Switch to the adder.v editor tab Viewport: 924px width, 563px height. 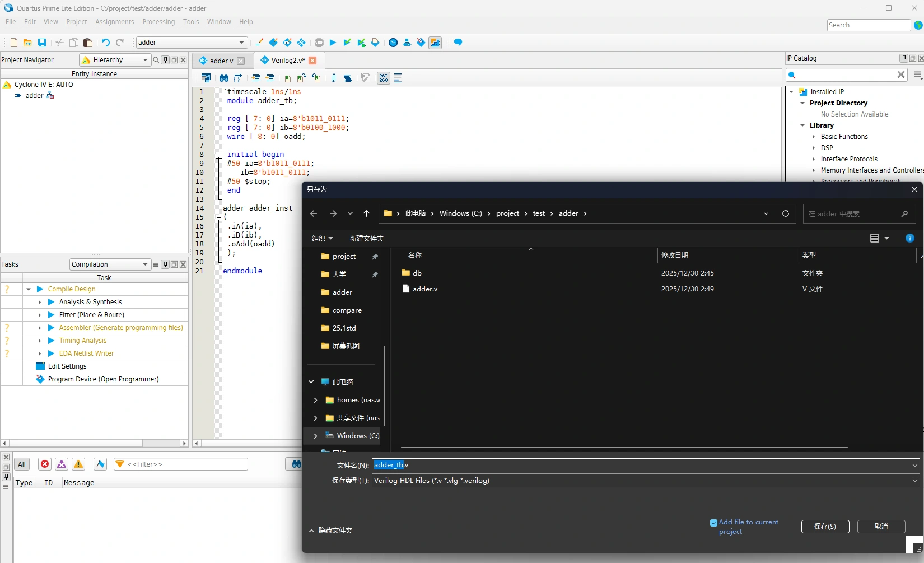pyautogui.click(x=221, y=61)
